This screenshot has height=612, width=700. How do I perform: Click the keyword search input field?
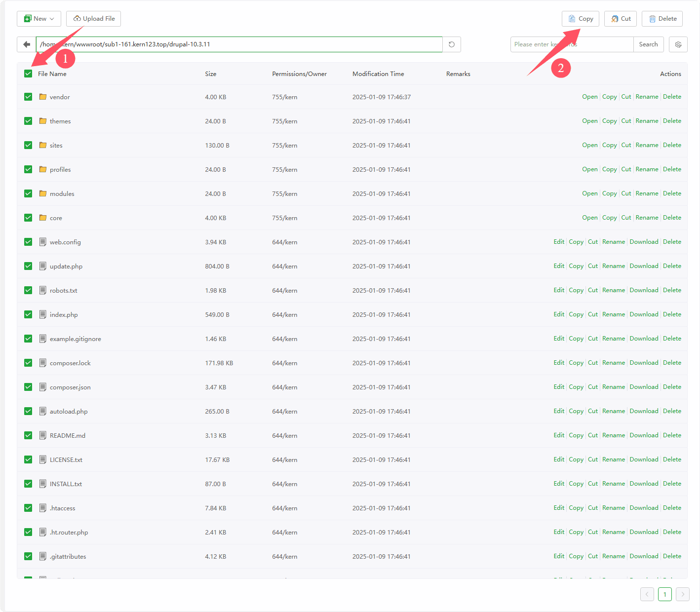pyautogui.click(x=572, y=44)
